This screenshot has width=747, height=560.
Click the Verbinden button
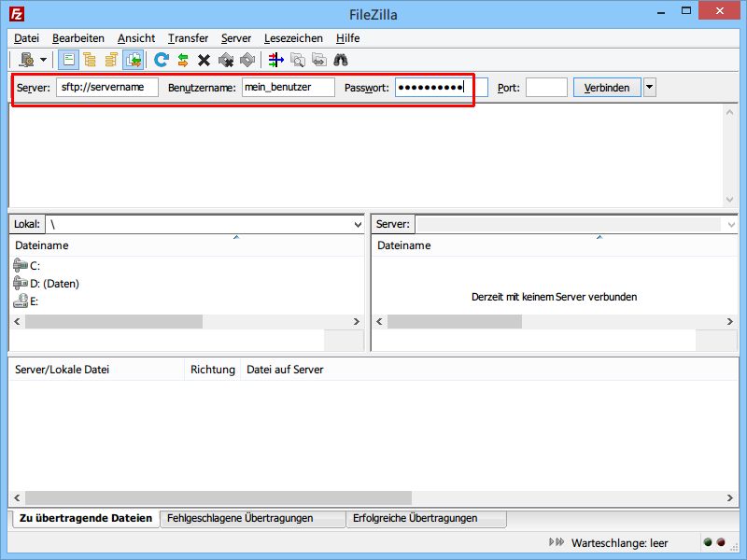(607, 88)
